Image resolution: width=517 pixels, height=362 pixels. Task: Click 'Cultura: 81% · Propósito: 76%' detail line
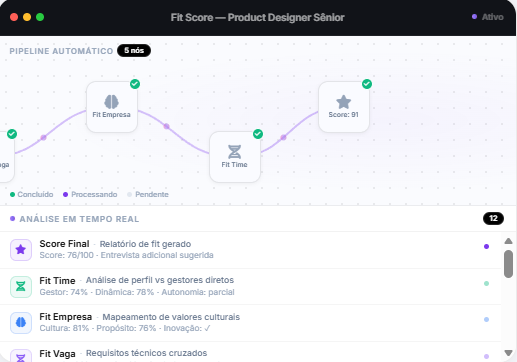(x=125, y=328)
